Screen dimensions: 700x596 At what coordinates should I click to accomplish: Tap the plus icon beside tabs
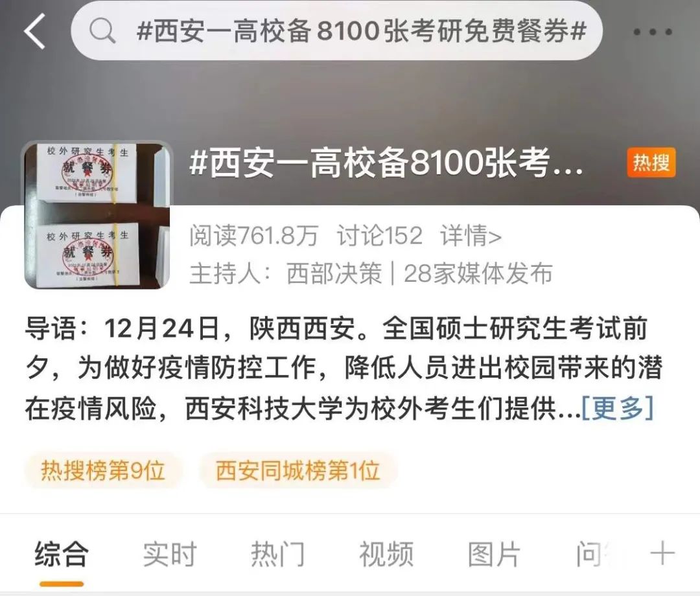click(x=662, y=554)
